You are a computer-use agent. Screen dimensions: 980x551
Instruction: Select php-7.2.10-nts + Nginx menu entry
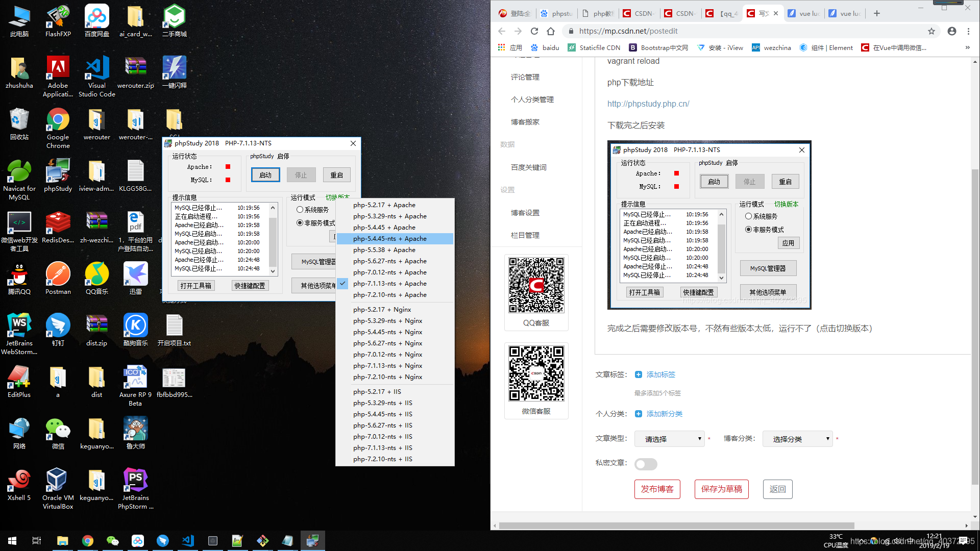coord(388,377)
